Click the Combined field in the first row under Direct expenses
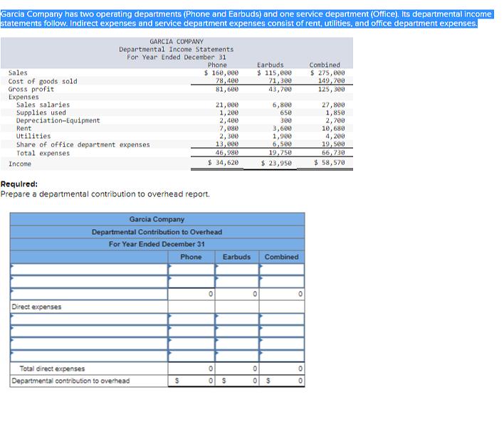The image size is (504, 424). 282,319
